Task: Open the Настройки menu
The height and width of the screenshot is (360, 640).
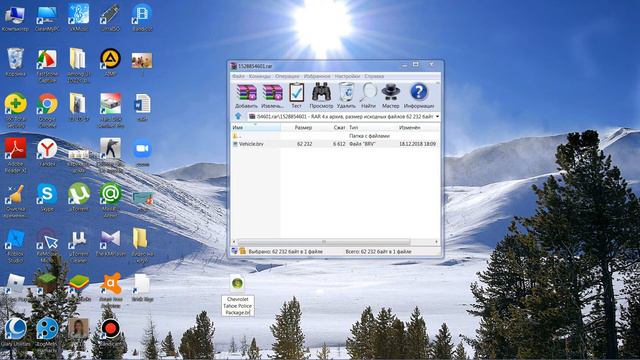Action: pyautogui.click(x=347, y=76)
